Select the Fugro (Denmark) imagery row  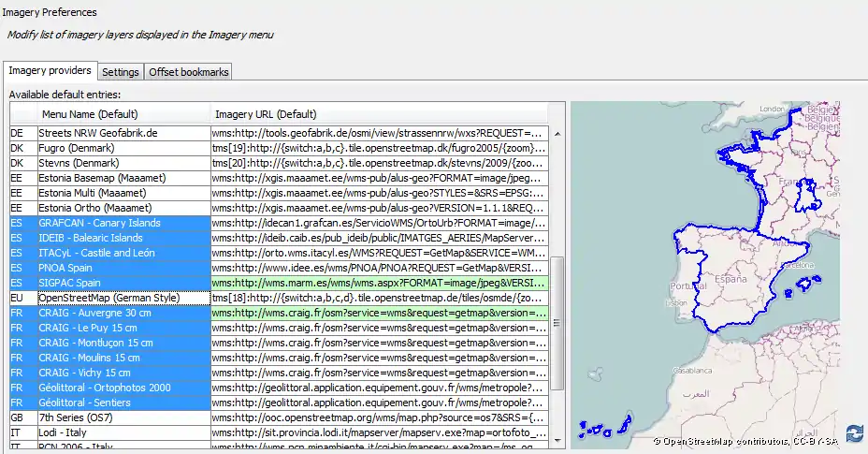76,149
